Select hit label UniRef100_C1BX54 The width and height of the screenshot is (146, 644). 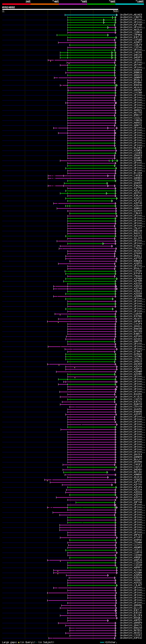[x=131, y=314]
